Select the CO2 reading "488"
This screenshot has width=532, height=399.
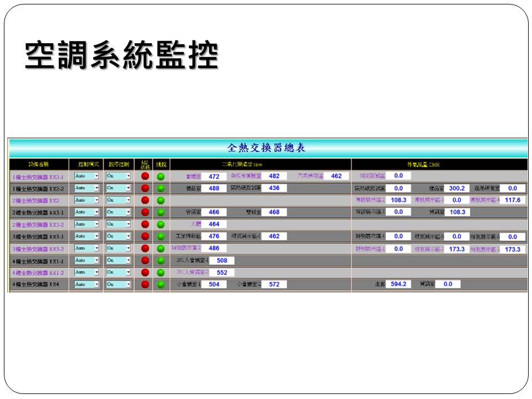coord(214,188)
